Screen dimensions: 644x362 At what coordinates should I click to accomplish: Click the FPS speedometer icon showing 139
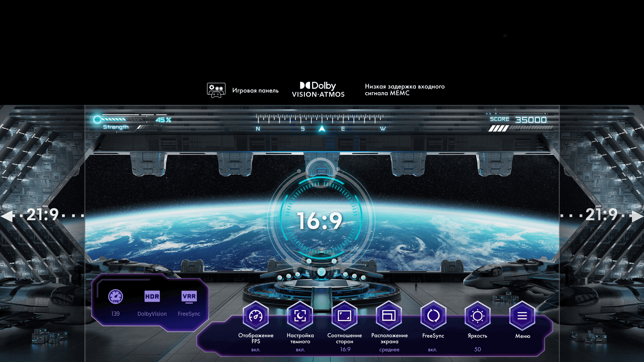(x=115, y=297)
